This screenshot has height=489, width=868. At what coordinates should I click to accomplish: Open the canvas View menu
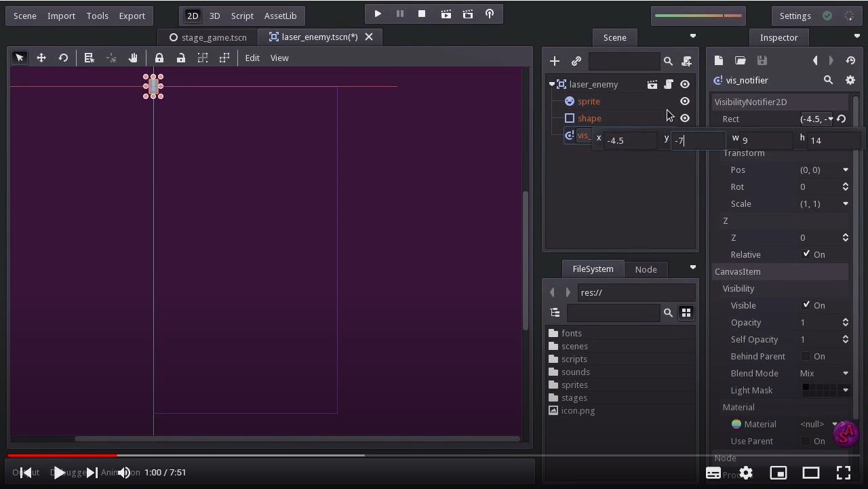(x=279, y=58)
